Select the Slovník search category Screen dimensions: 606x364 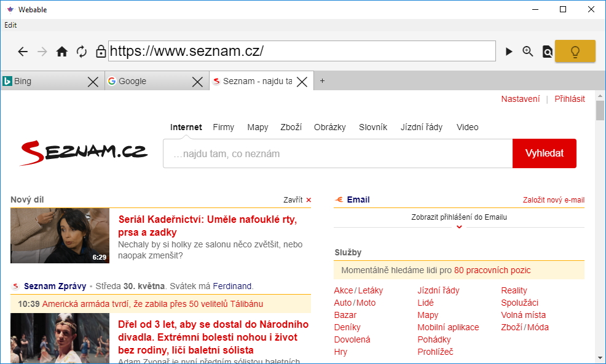[x=373, y=128]
